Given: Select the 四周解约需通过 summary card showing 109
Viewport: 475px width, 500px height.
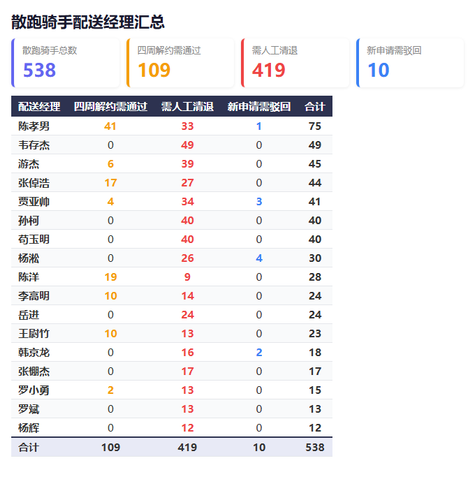Looking at the screenshot, I should click(x=180, y=63).
